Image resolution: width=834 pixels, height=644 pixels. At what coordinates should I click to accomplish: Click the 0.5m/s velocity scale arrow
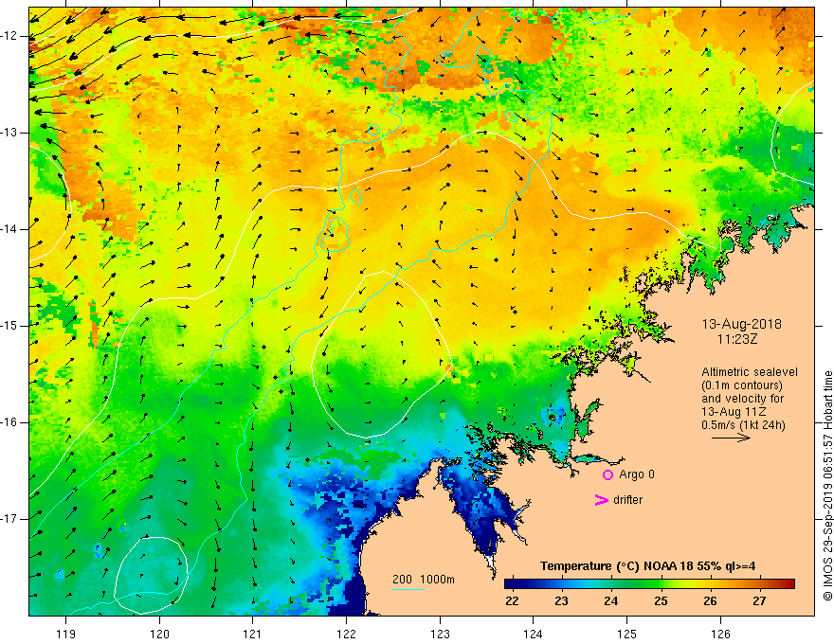pyautogui.click(x=731, y=438)
